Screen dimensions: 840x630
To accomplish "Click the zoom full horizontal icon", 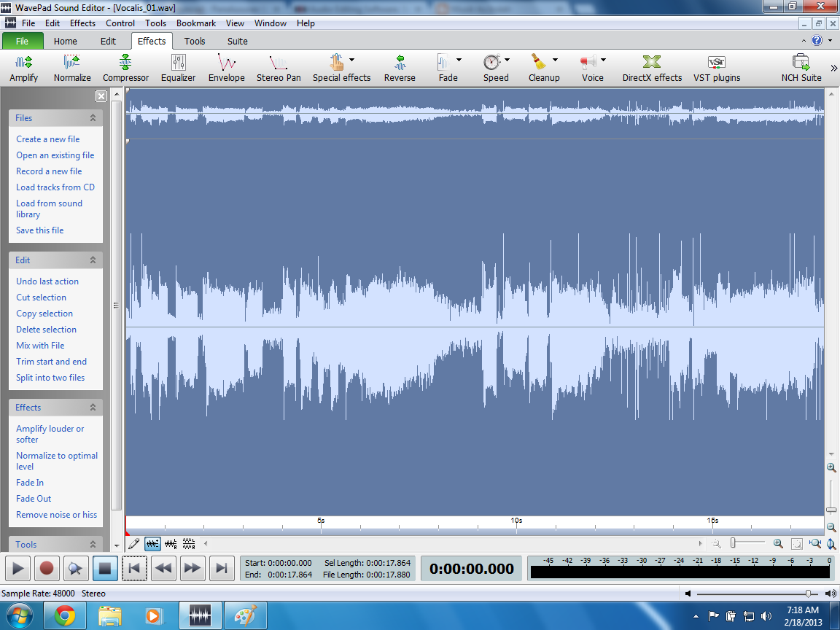I will tap(814, 544).
